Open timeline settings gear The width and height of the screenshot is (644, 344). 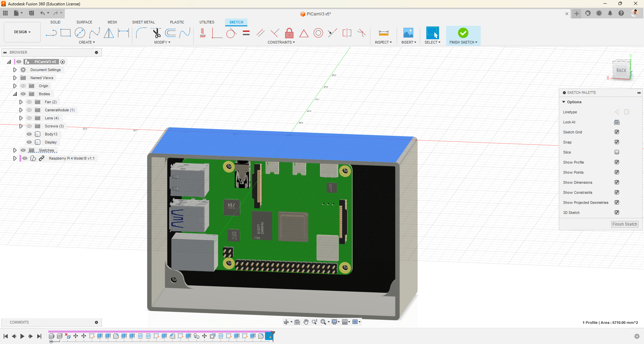637,336
